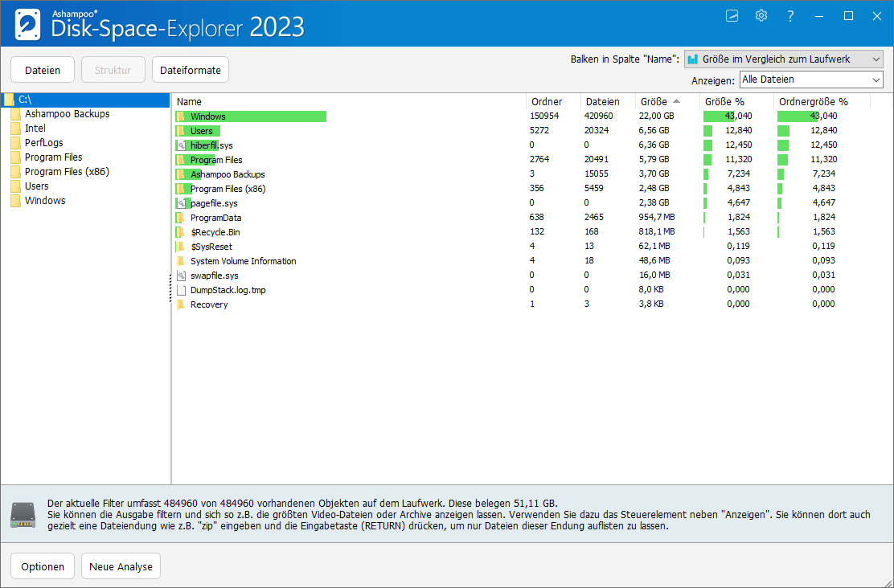Click the file icon of pagefile.sys
This screenshot has height=588, width=894.
pos(182,202)
